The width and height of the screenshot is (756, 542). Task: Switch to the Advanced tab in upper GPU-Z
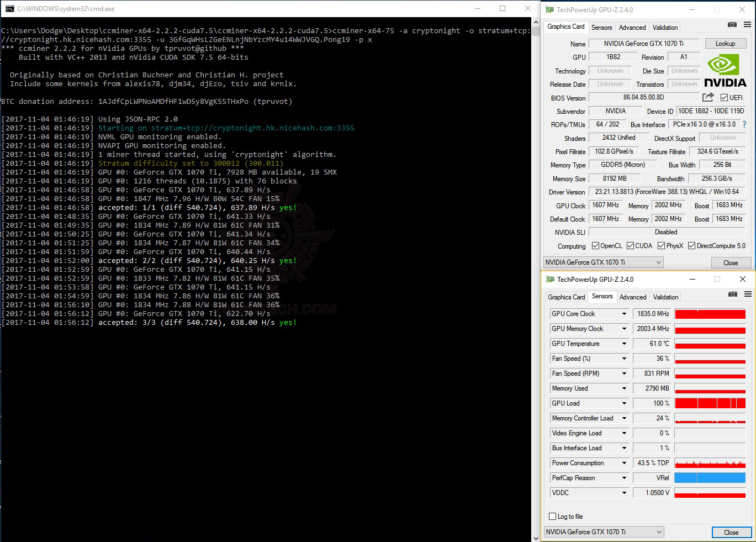click(x=632, y=28)
